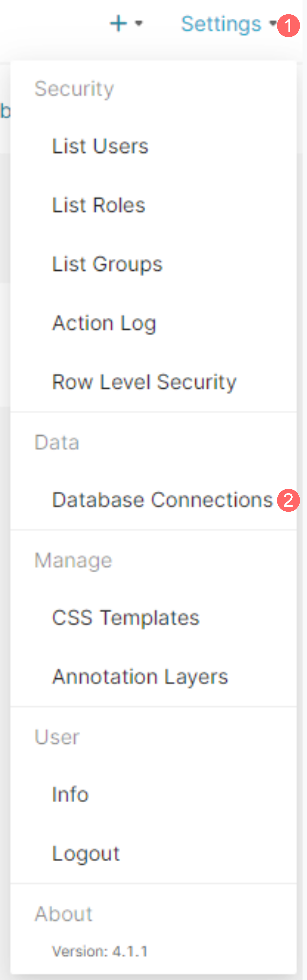Click the Manage section header

[x=73, y=560]
